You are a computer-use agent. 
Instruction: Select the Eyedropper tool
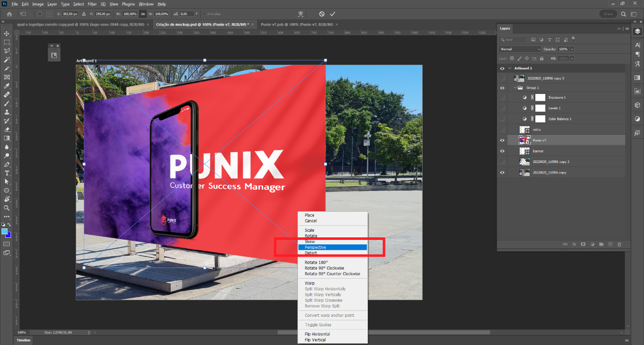7,86
